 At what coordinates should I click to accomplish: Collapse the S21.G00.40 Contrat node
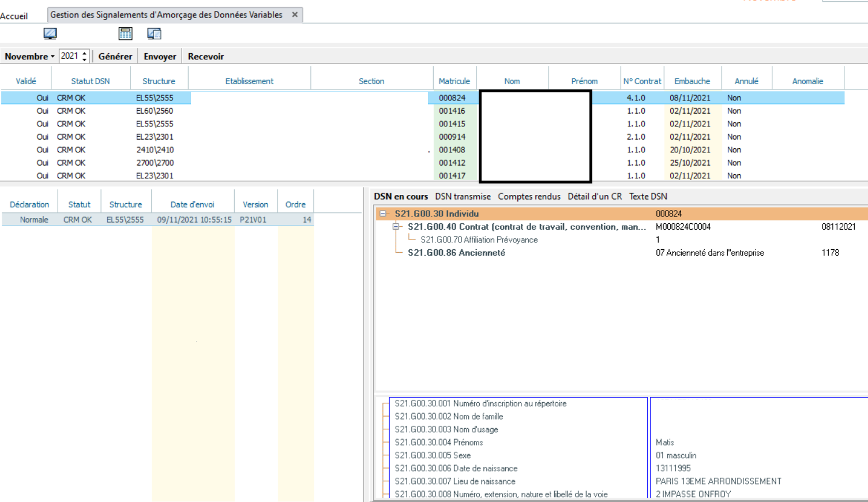coord(396,227)
